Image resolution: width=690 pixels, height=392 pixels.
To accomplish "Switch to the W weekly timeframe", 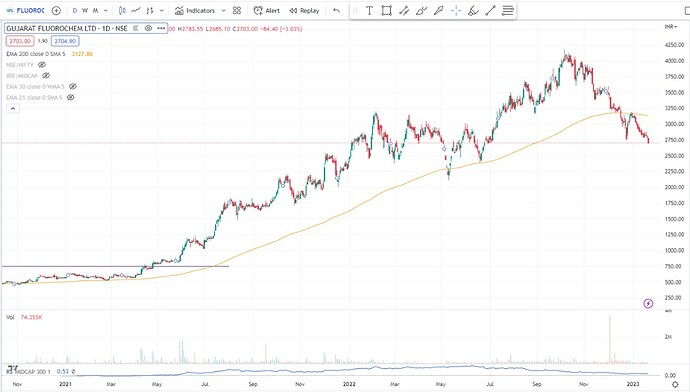I will click(x=84, y=11).
